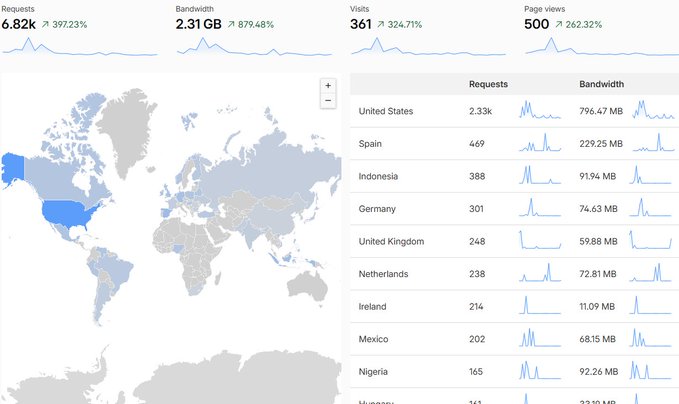Click the Bandwidth summary sparkline chart

255,46
